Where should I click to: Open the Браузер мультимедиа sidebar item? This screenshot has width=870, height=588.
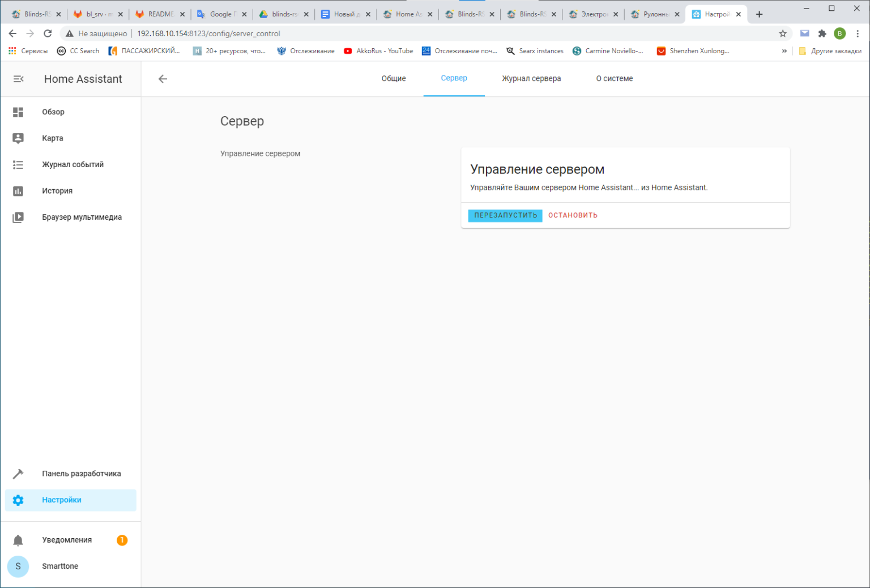(71, 217)
